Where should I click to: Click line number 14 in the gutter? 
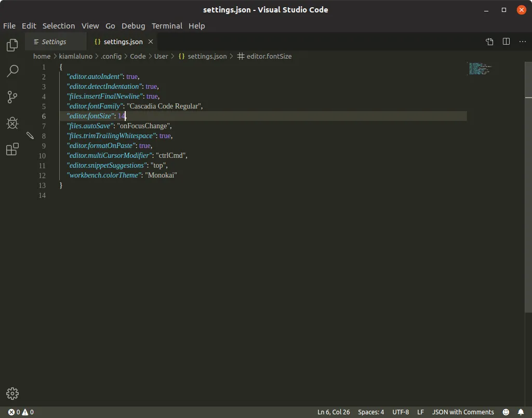pos(42,195)
